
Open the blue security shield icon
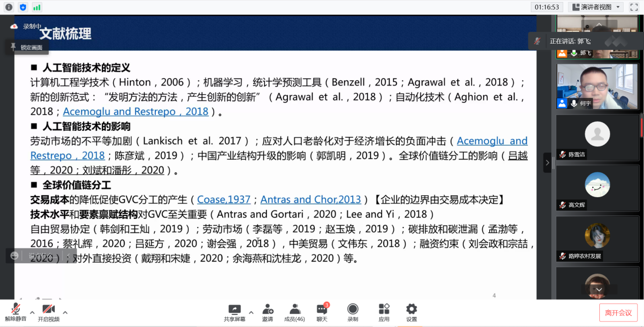coord(23,7)
